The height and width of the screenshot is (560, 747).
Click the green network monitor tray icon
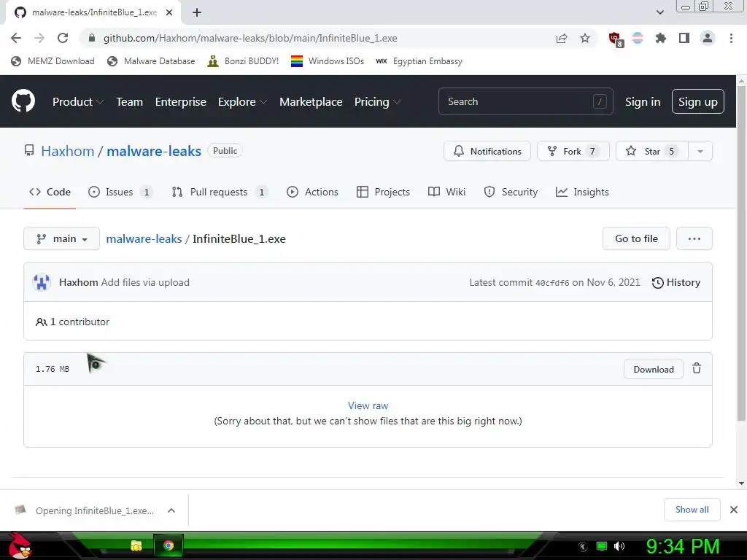[602, 546]
